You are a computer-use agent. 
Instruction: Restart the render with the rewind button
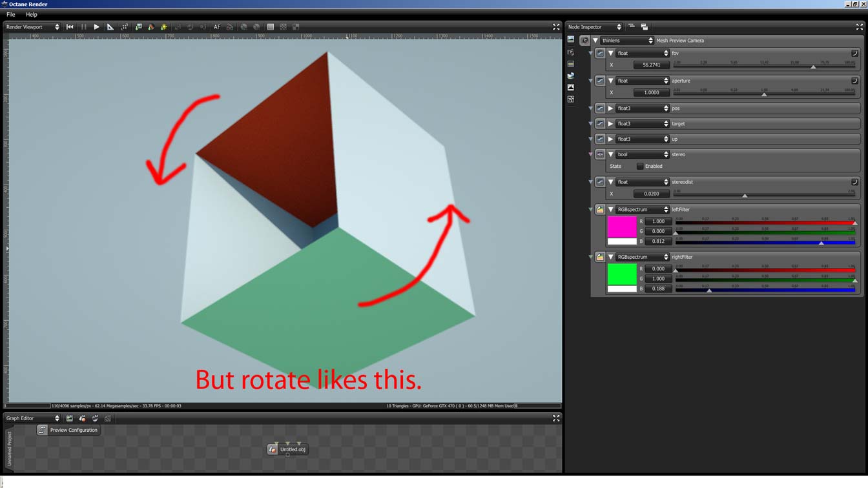[70, 27]
